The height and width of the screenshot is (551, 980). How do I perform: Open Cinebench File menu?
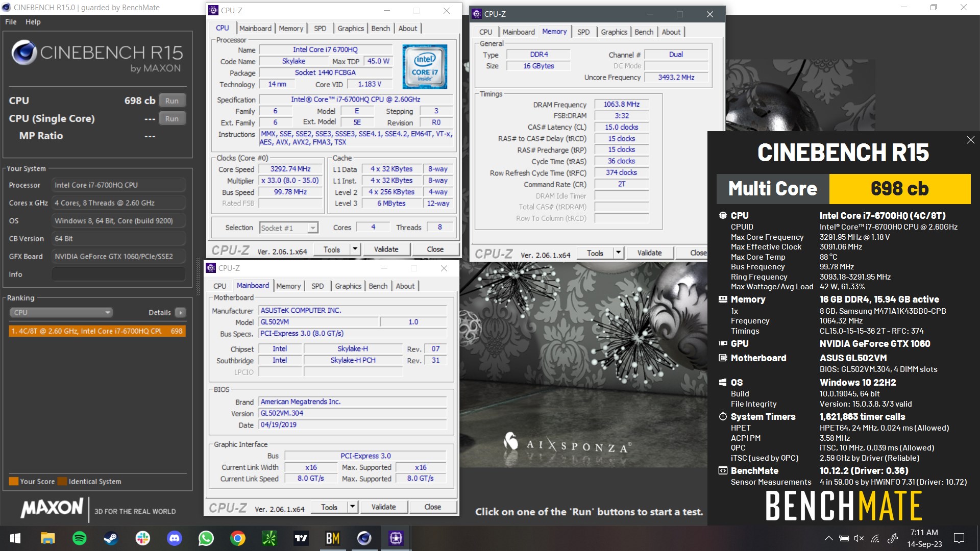tap(11, 22)
